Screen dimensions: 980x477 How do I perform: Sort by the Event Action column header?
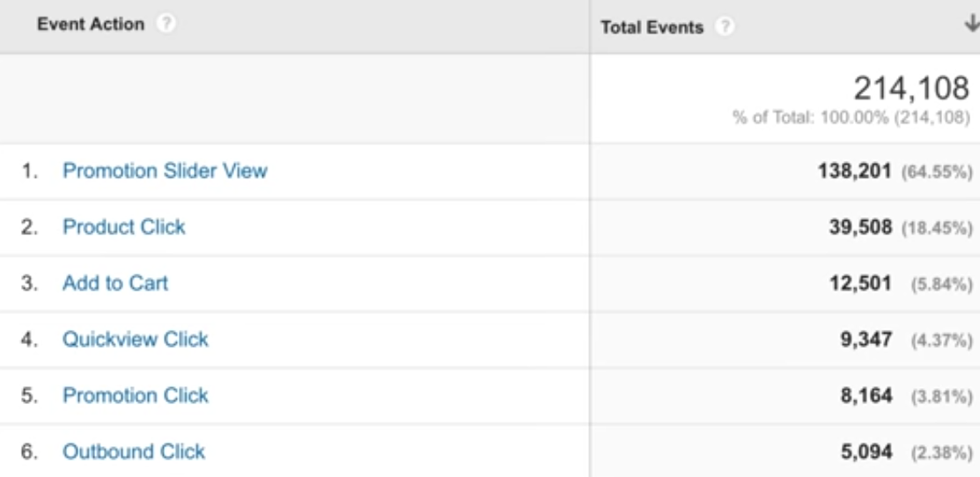click(91, 25)
